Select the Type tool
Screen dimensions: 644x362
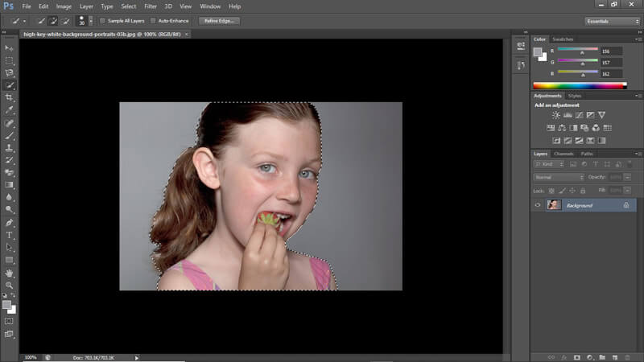pyautogui.click(x=9, y=235)
